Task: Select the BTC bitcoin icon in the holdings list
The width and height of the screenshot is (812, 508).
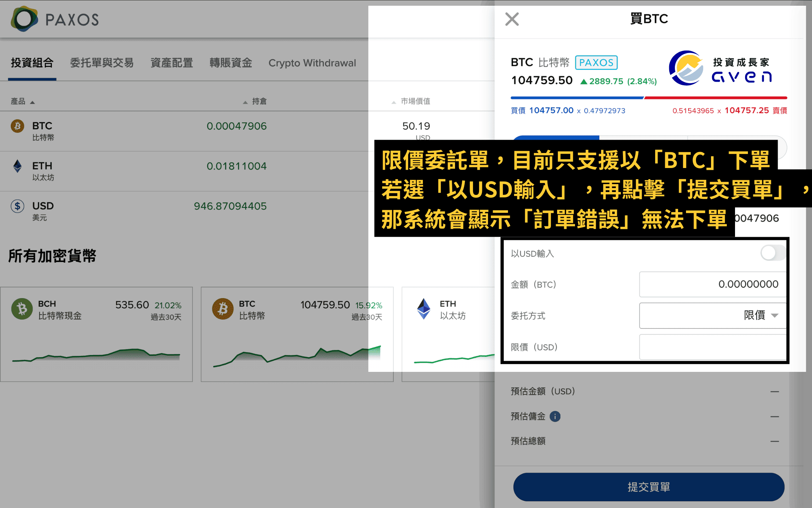Action: coord(17,126)
